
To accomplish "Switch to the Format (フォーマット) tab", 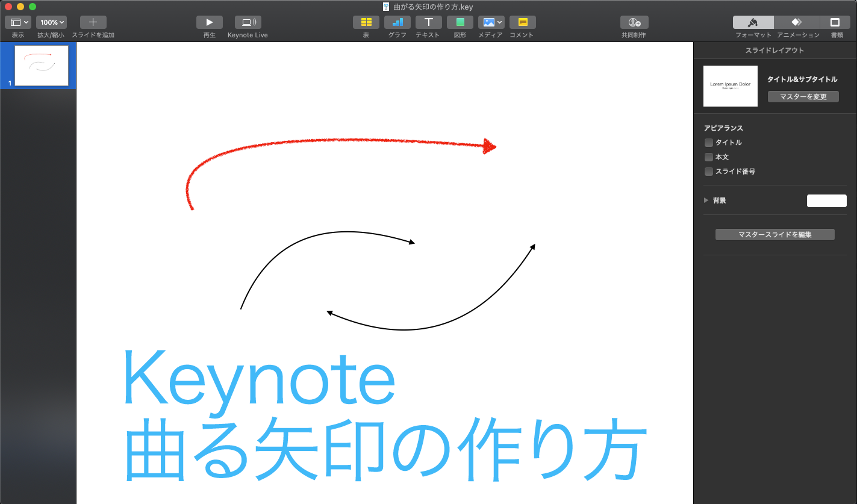I will click(x=753, y=22).
